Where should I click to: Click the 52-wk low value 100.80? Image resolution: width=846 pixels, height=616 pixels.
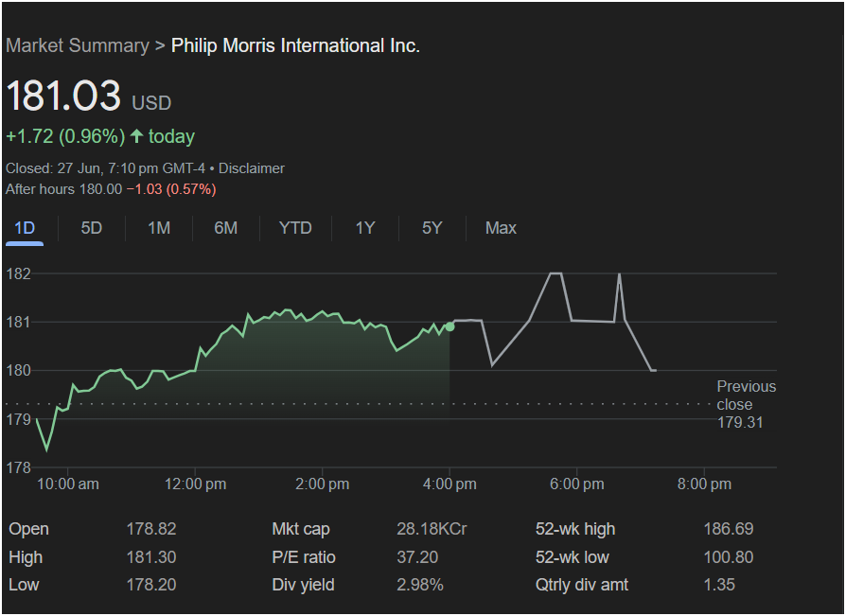point(729,557)
